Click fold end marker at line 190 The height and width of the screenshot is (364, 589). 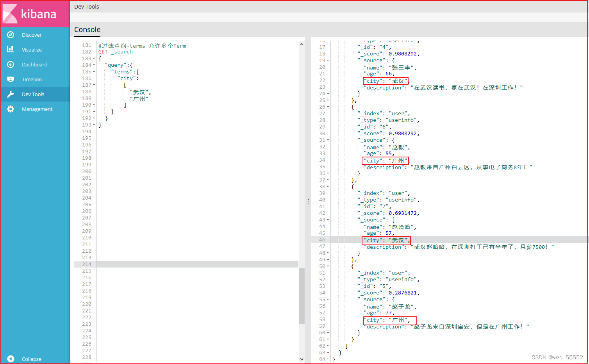94,105
